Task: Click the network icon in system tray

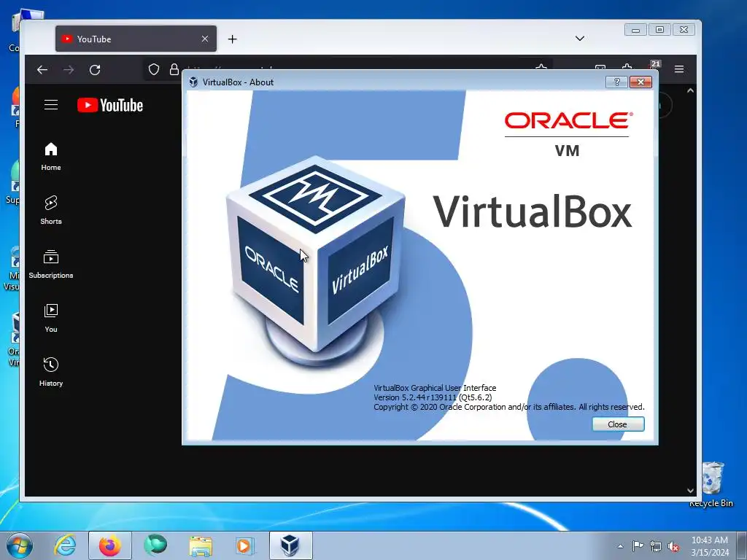Action: tap(656, 546)
